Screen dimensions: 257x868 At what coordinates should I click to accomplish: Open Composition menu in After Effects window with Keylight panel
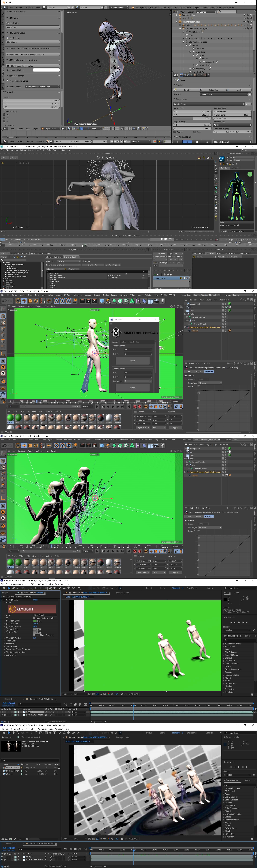tap(17, 584)
